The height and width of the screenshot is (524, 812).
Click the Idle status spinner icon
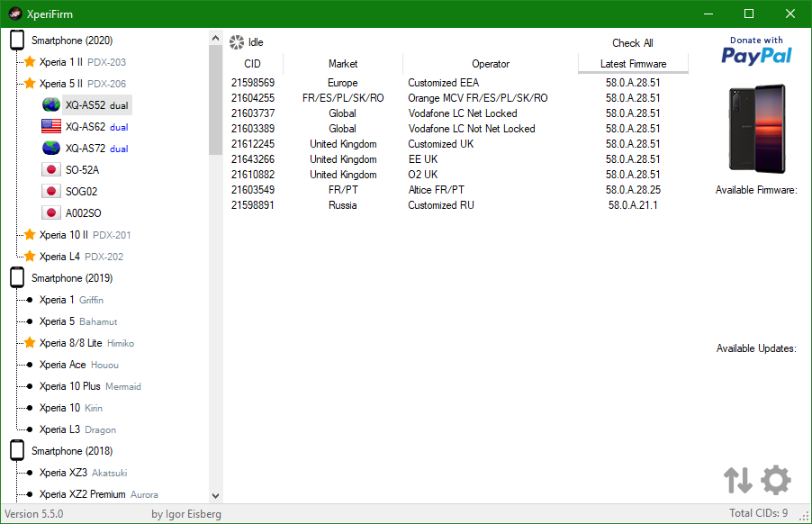[x=237, y=42]
